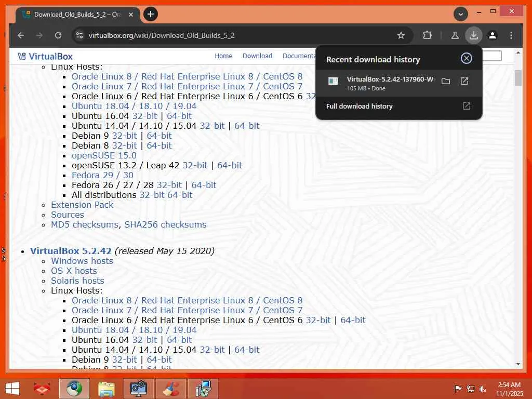The width and height of the screenshot is (532, 399).
Task: Open Chrome from the taskbar
Action: pyautogui.click(x=74, y=389)
